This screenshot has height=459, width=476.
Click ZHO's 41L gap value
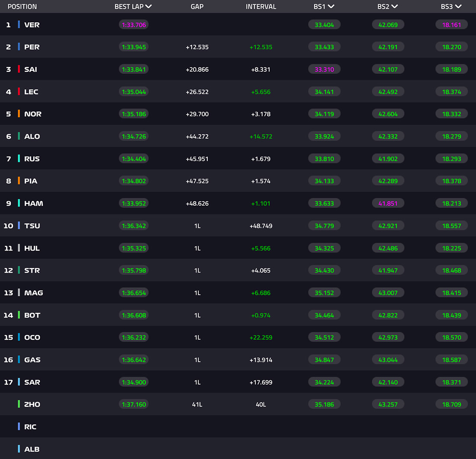(197, 404)
